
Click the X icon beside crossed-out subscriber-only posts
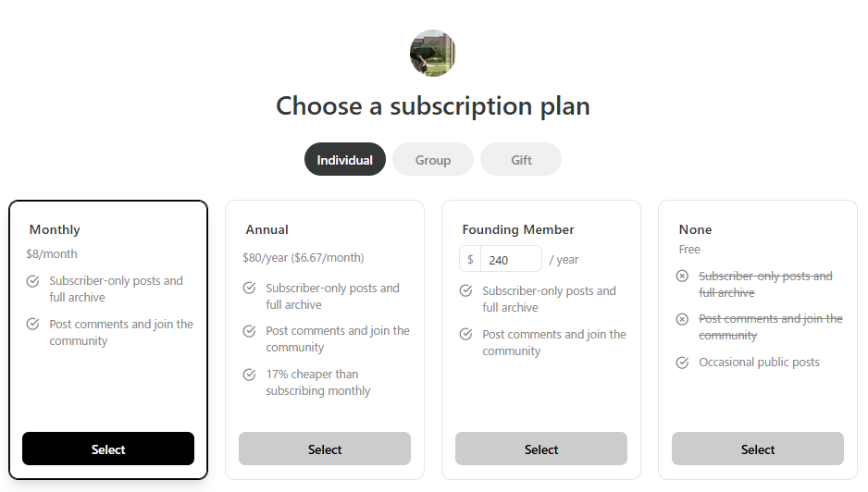[x=682, y=276]
